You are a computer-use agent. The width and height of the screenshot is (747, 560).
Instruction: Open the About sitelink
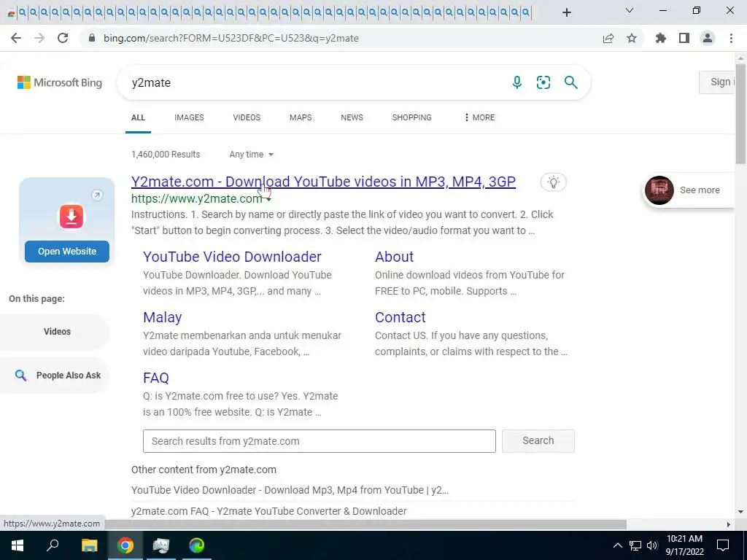[394, 257]
